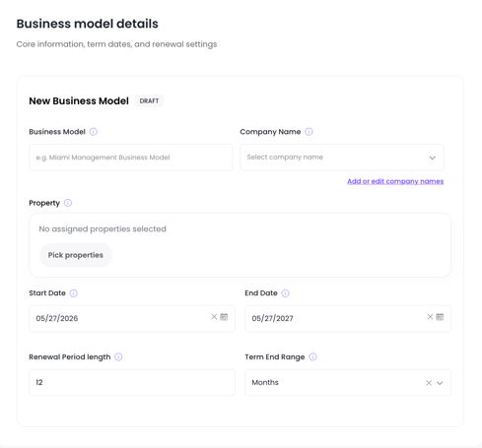Screen dimensions: 482x448
Task: Clear the End Date value
Action: click(430, 317)
